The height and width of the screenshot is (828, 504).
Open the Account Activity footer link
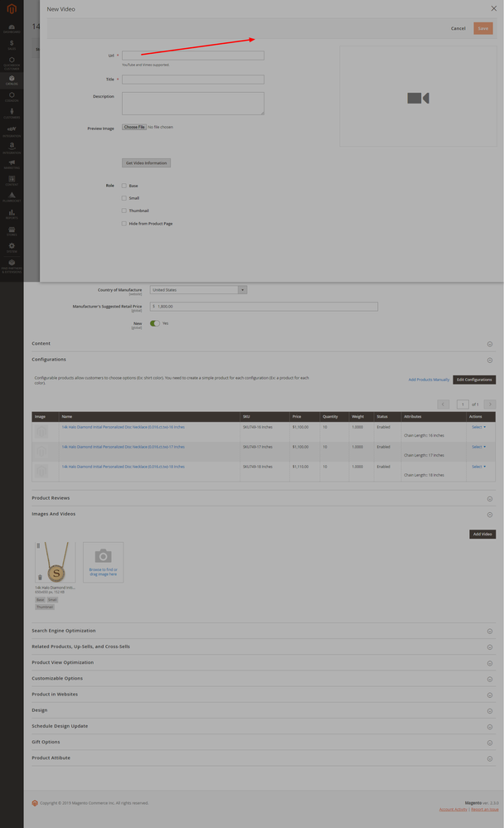453,810
